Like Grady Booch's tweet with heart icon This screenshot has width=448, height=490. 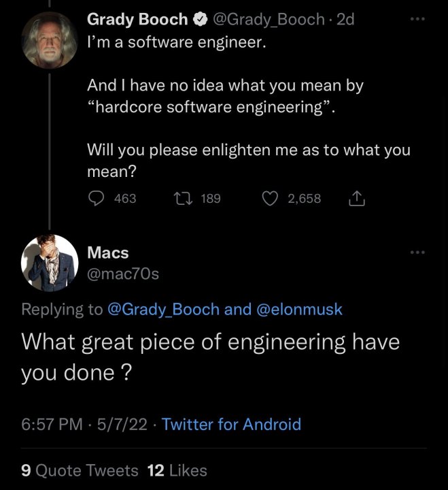point(271,198)
